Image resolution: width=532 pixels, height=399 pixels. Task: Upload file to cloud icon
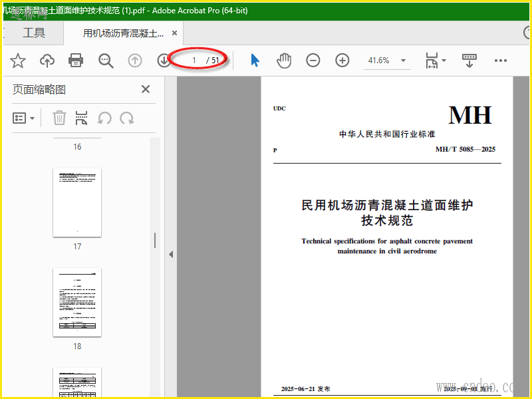point(47,61)
